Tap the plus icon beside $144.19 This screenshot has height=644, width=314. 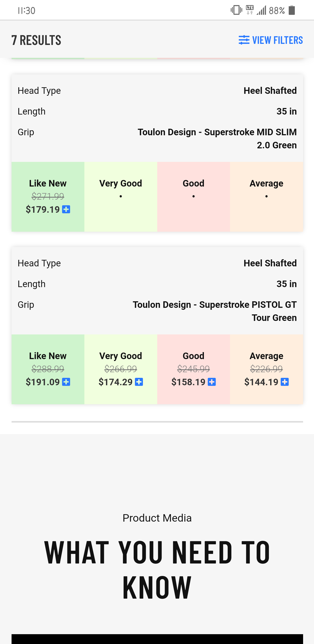click(x=285, y=382)
